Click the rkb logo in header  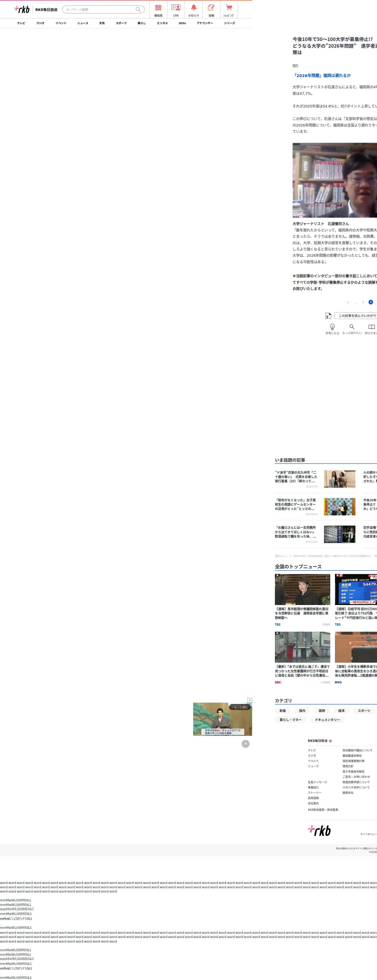tap(22, 9)
